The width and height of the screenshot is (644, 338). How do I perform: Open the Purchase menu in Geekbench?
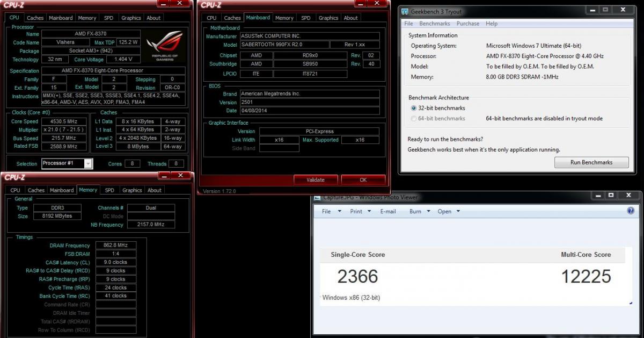click(x=468, y=24)
